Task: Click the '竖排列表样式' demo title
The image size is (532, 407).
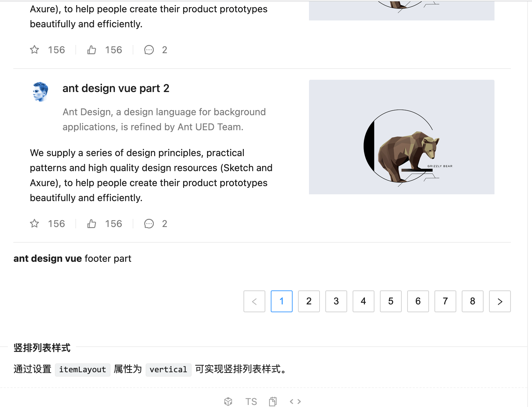Action: [x=42, y=348]
